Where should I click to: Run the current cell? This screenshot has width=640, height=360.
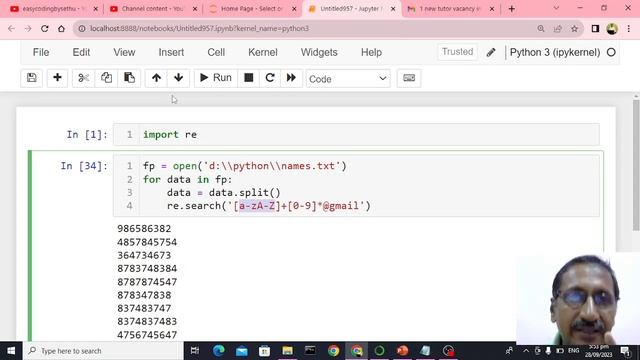pyautogui.click(x=216, y=78)
